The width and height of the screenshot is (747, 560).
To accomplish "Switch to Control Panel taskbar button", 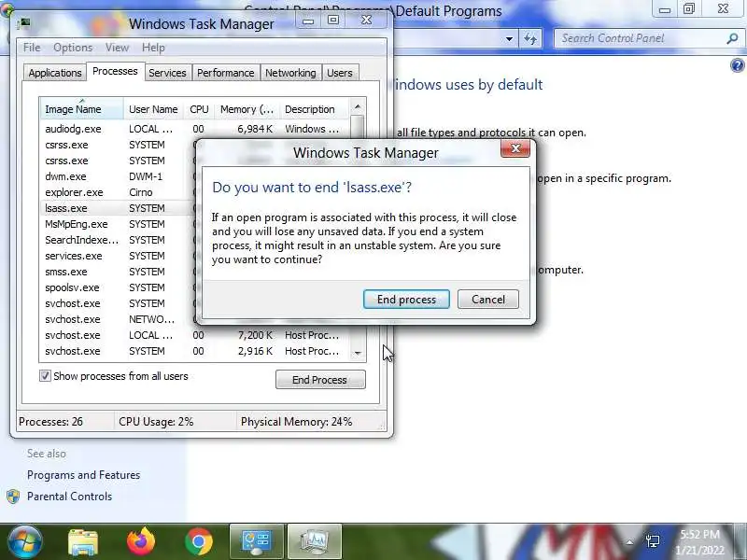I will tap(257, 541).
